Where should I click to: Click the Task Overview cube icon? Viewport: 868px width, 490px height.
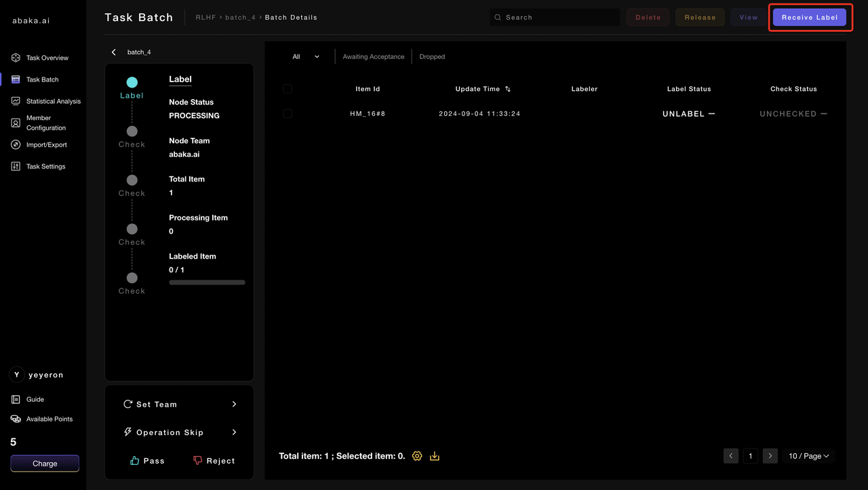(16, 58)
